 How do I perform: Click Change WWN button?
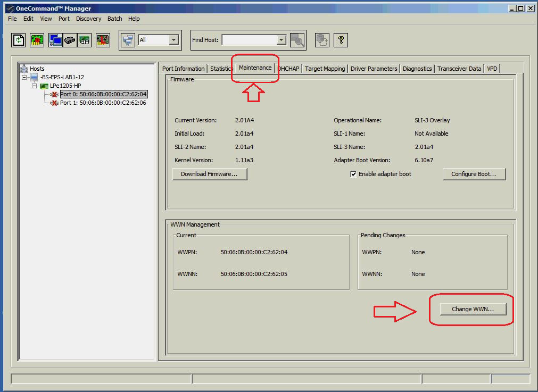click(x=473, y=309)
